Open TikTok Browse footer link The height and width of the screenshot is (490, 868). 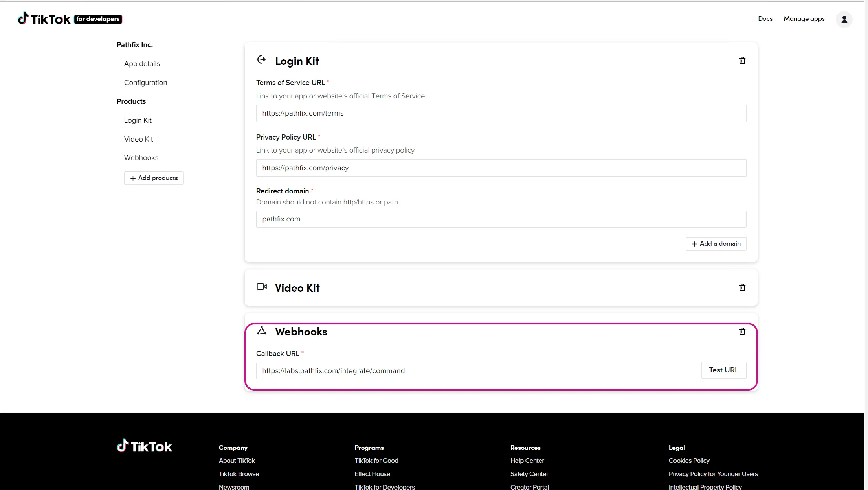pos(239,474)
